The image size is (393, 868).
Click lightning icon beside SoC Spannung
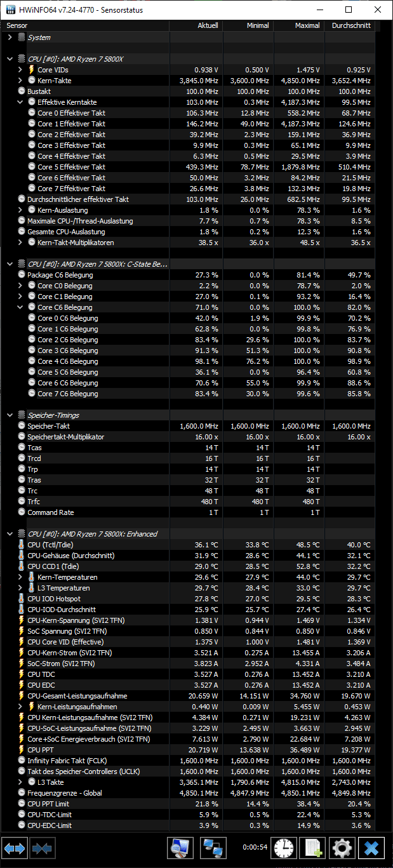point(22,631)
